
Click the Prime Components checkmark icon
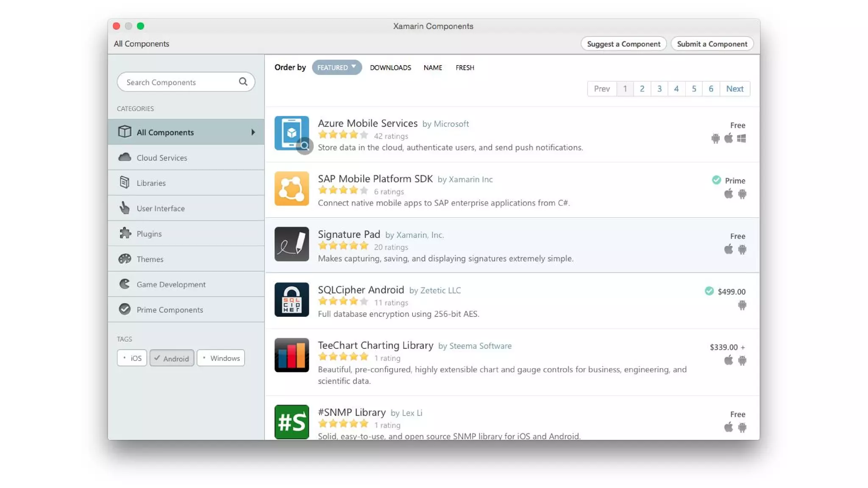click(125, 309)
